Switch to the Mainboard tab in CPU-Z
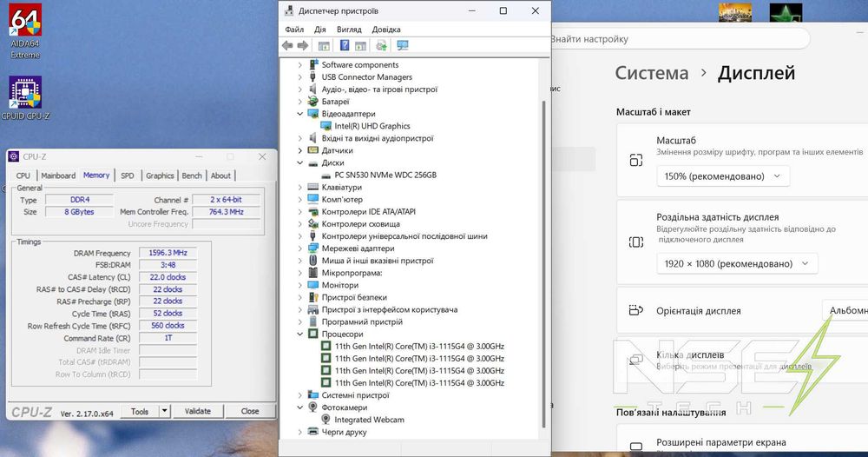This screenshot has height=457, width=868. click(58, 176)
